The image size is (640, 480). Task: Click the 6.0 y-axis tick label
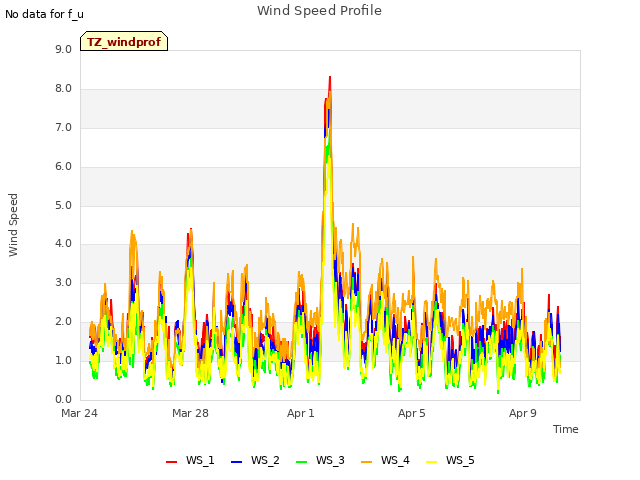[x=63, y=167]
